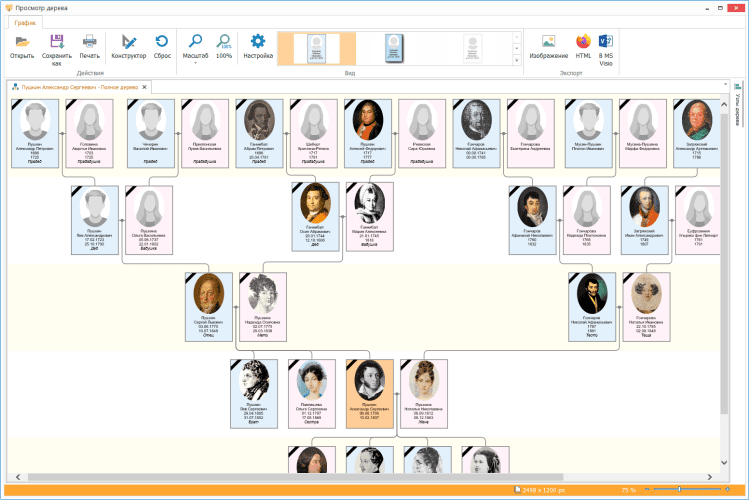Select the father-in-law Николай Афанасьевич Гончаров card
The image size is (750, 500).
(592, 307)
